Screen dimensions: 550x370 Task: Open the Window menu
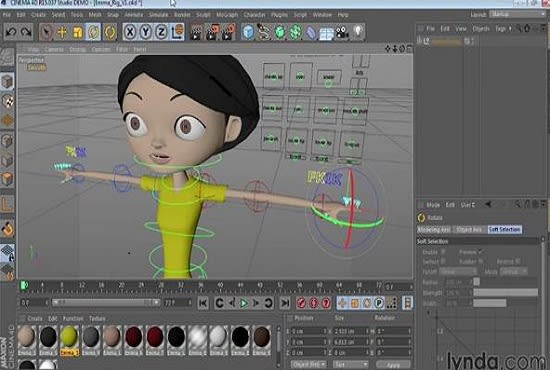pyautogui.click(x=322, y=15)
